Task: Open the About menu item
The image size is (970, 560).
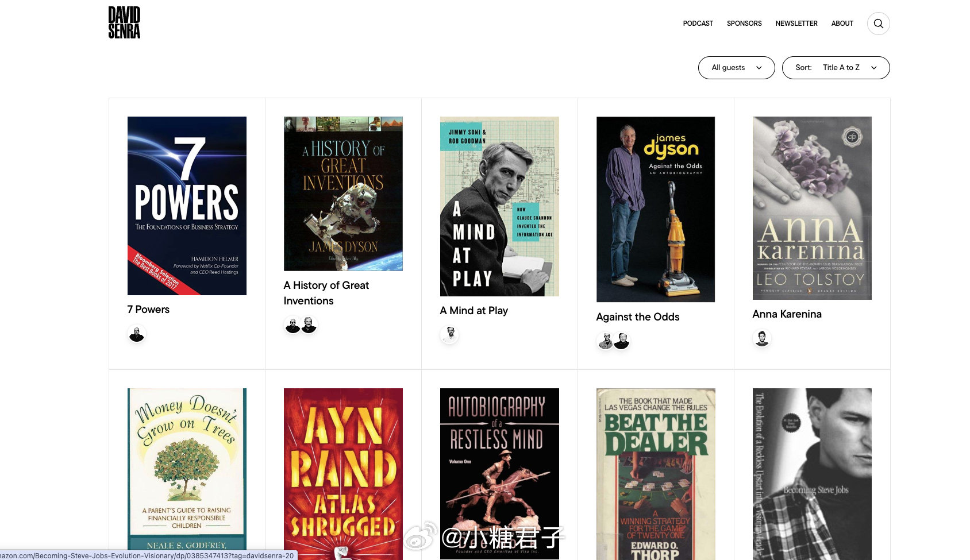Action: tap(842, 24)
